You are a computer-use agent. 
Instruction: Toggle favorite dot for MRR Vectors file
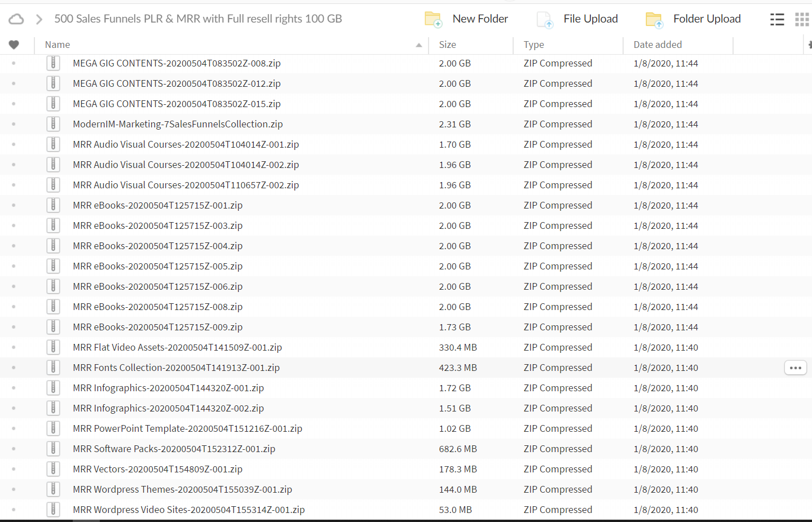coord(14,469)
